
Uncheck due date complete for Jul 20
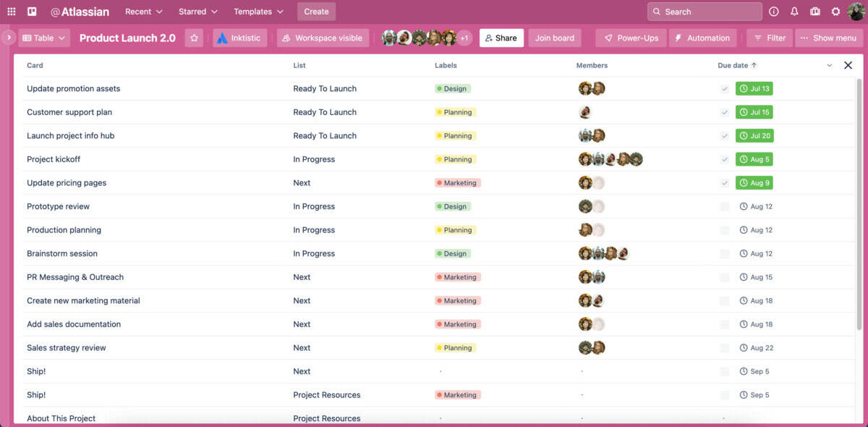point(725,136)
